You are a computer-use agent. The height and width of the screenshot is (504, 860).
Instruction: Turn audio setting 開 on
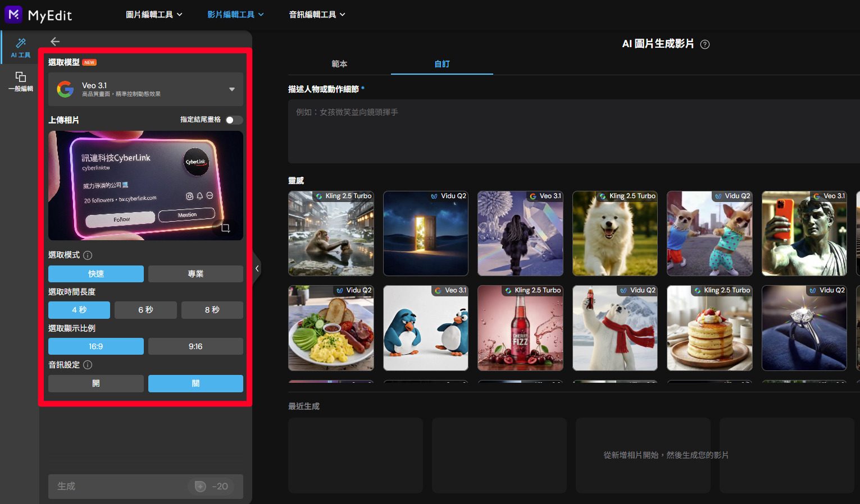(96, 383)
